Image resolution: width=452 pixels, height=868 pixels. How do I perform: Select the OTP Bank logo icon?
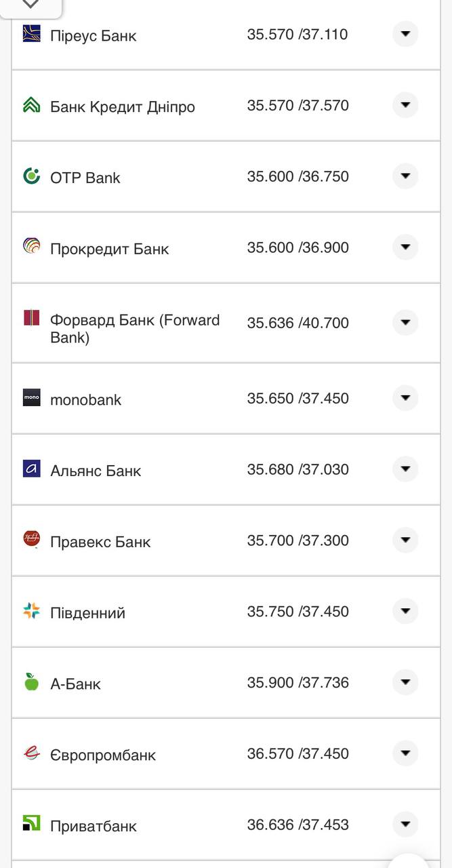pos(31,175)
